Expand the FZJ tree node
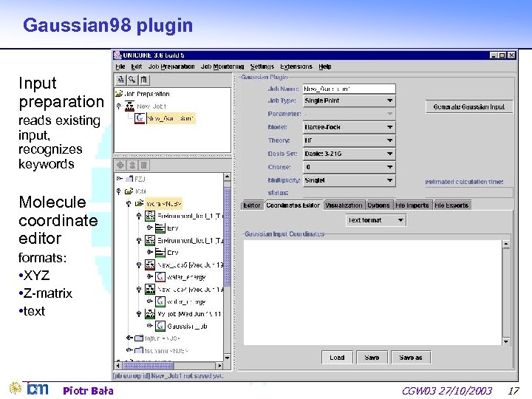The height and width of the screenshot is (399, 532). click(x=119, y=179)
